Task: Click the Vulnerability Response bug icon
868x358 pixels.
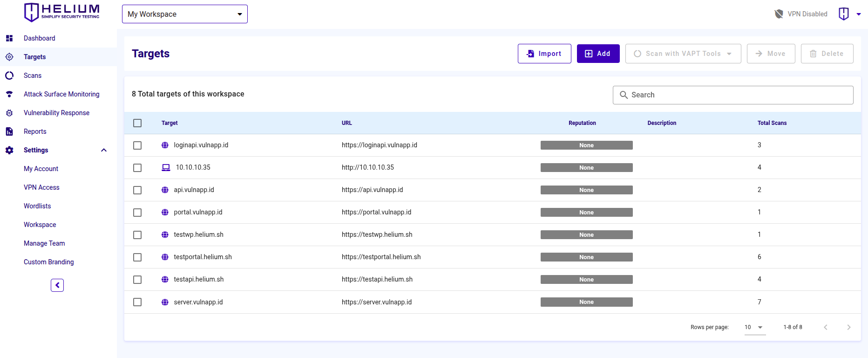Action: (9, 113)
